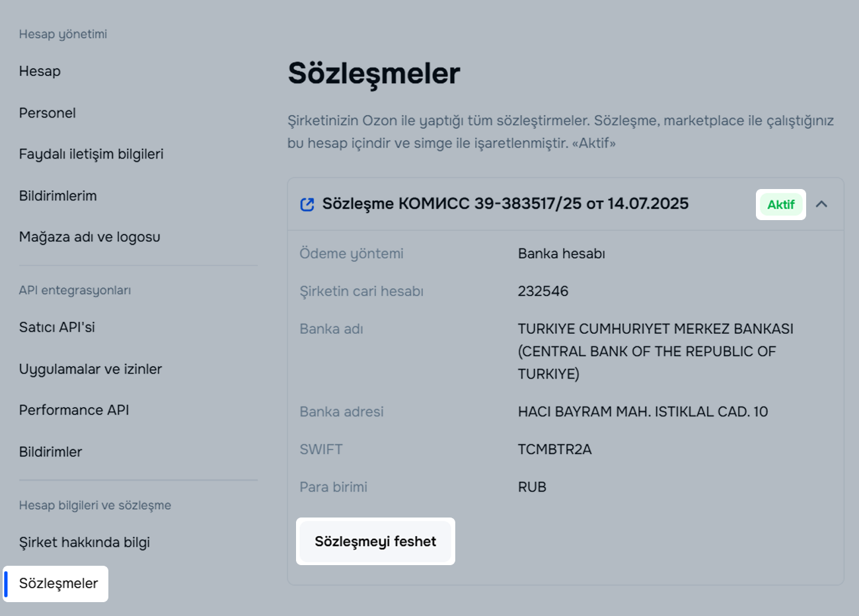Select Faydalı iletişim bilgileri menu item

(x=91, y=154)
